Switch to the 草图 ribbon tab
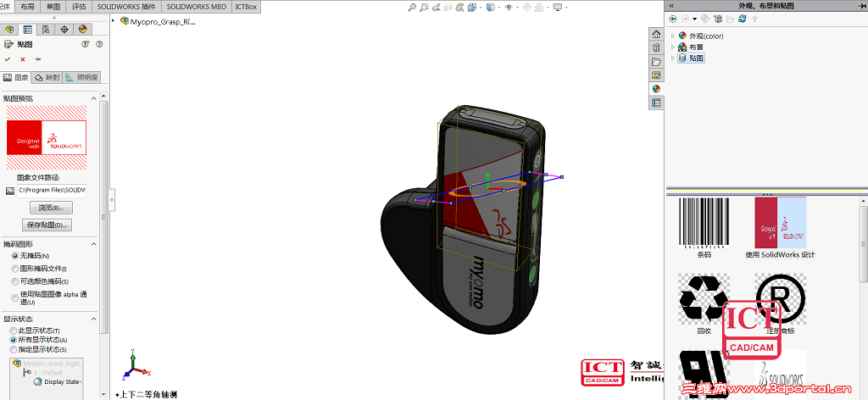 tap(53, 7)
